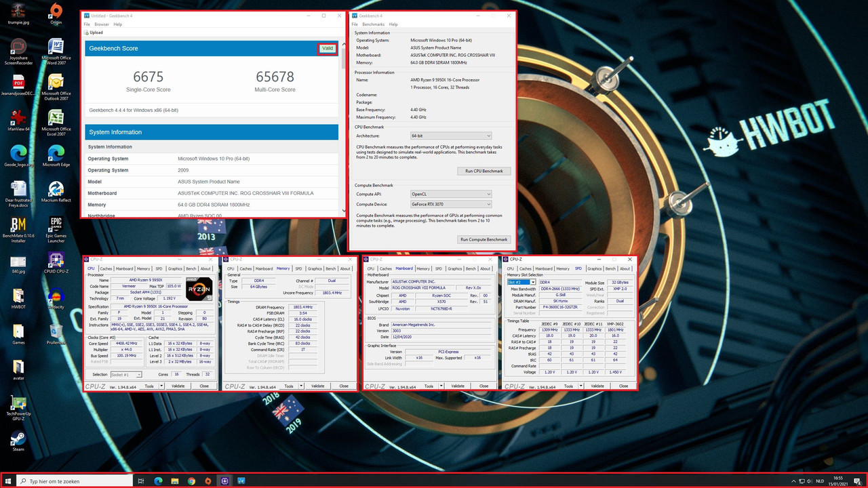This screenshot has width=868, height=488.
Task: Open the HWBOT desktop folder
Action: tap(18, 299)
